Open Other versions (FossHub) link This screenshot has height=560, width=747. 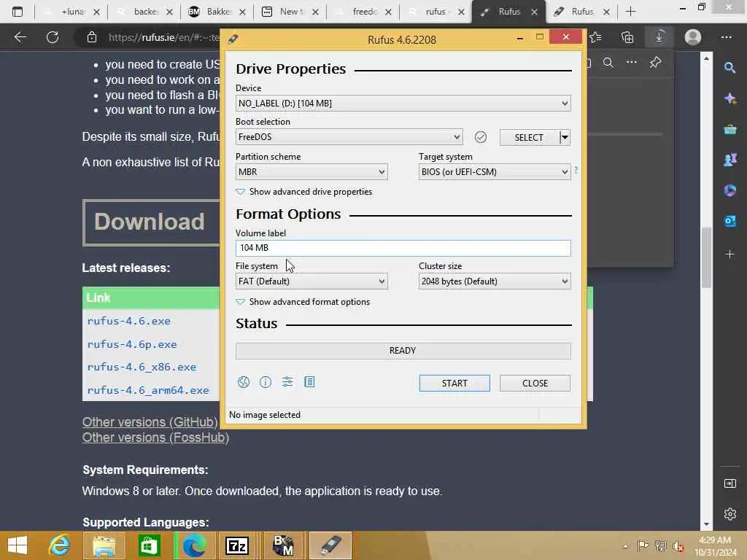[x=155, y=437]
